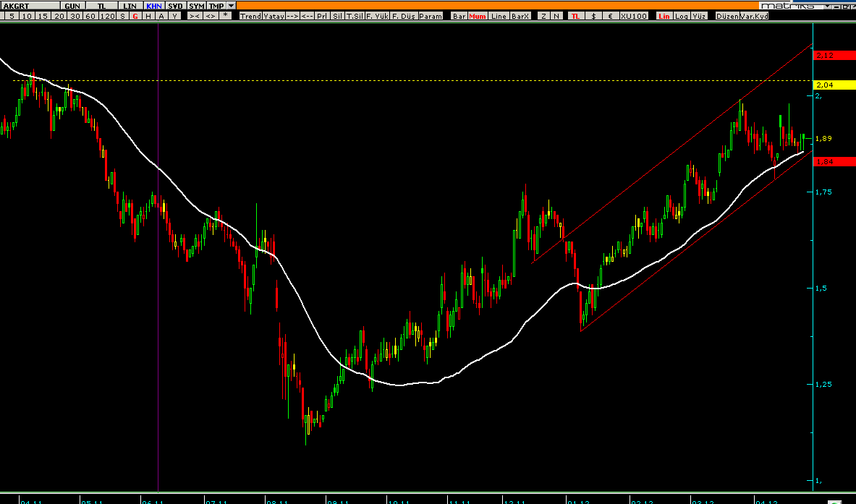Click the Trend drawing button
Screen dimensions: 856x504
click(x=250, y=16)
